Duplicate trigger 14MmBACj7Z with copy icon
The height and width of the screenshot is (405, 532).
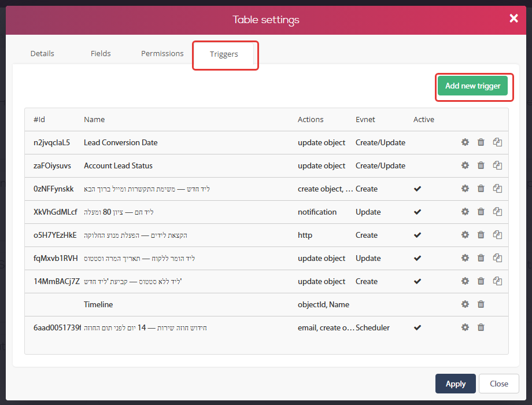click(x=497, y=281)
